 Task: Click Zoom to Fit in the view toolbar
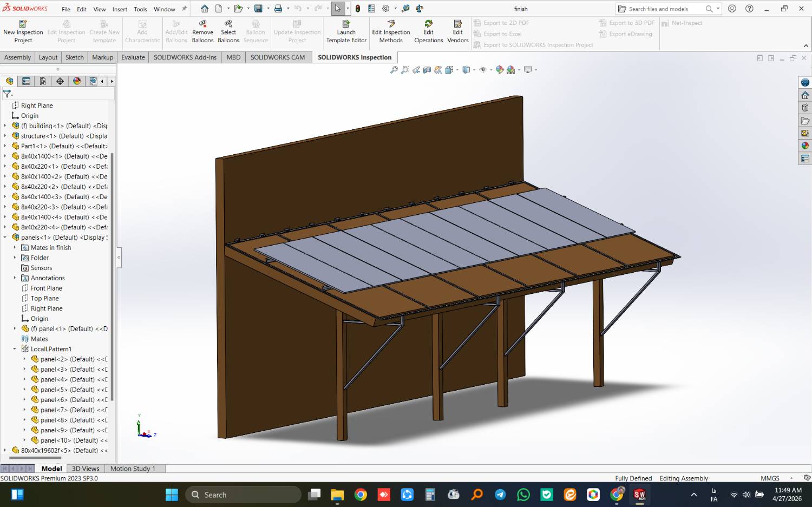pos(394,70)
